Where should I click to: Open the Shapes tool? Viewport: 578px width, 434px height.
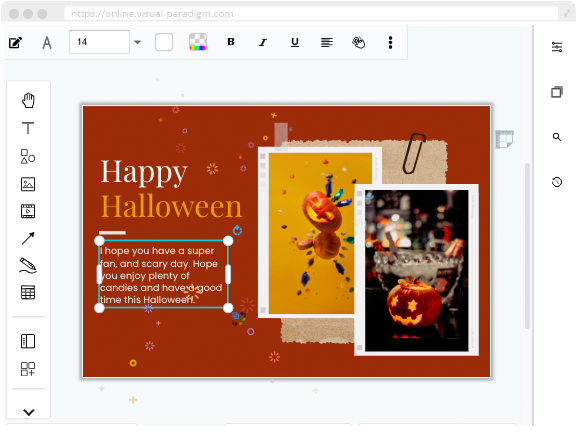[28, 156]
